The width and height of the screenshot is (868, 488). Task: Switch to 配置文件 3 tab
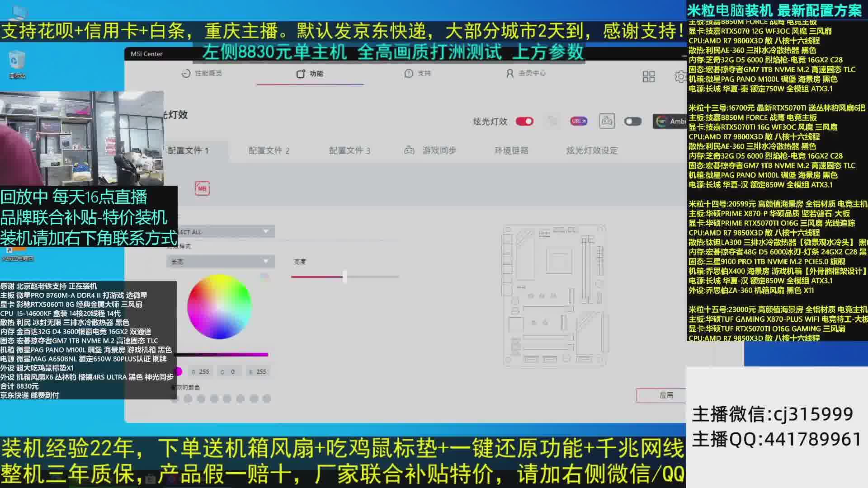(349, 150)
